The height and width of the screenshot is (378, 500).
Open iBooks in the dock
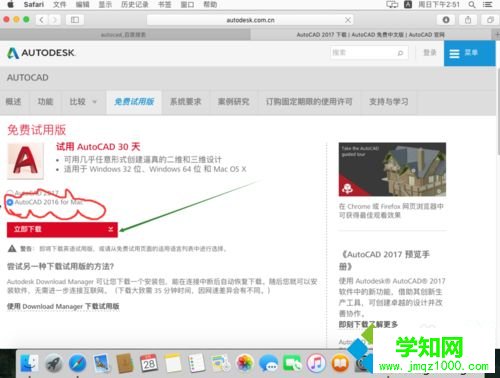coord(340,363)
